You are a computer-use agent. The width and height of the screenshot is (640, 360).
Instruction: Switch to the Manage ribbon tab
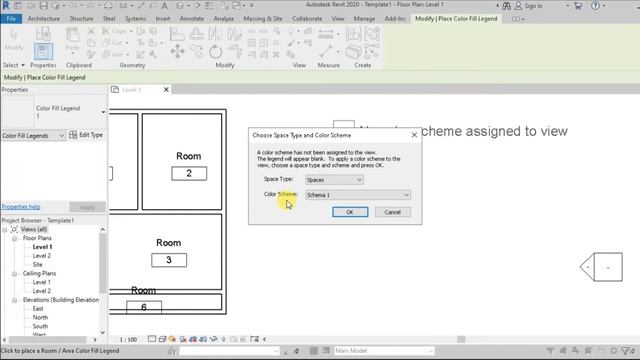(x=364, y=19)
